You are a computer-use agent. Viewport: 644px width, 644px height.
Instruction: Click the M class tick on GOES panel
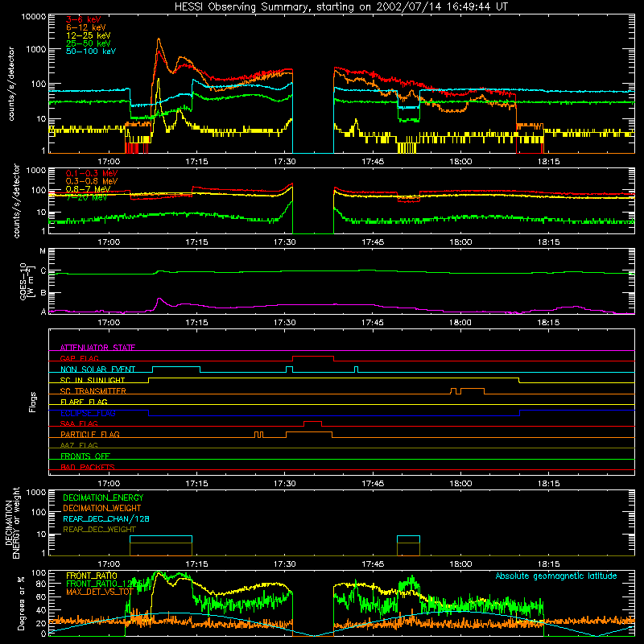coord(43,251)
